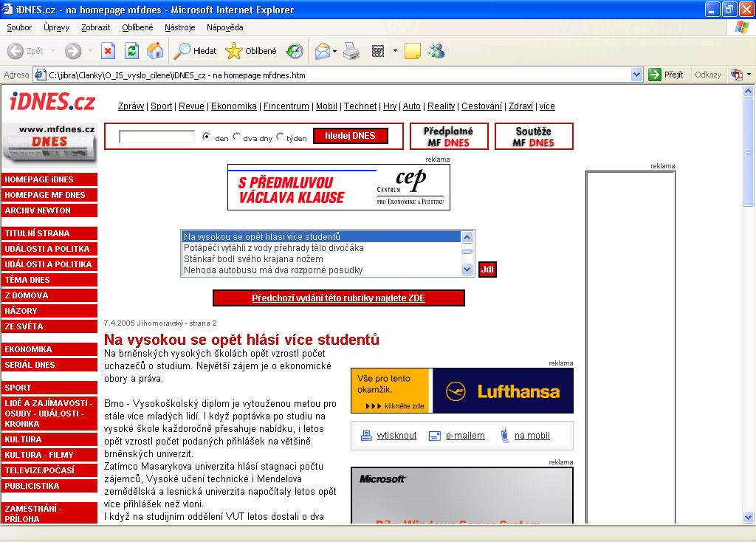Open the Úpravy menu

pos(56,27)
